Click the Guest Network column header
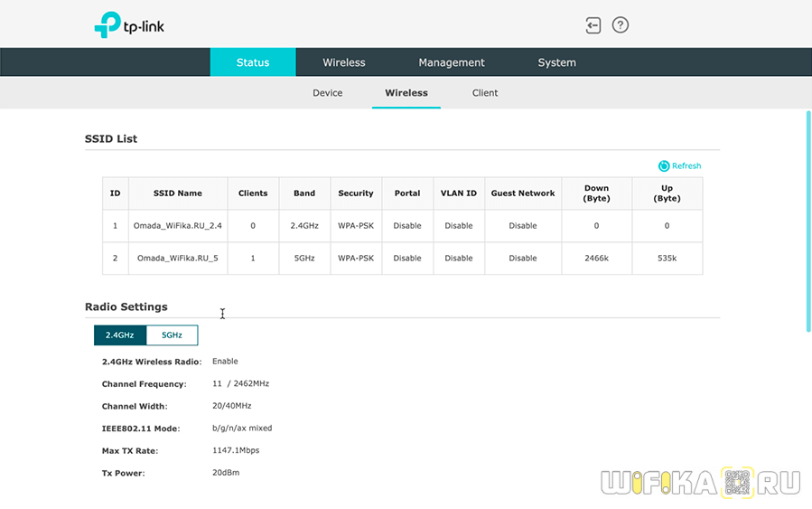This screenshot has width=812, height=509. [x=523, y=193]
